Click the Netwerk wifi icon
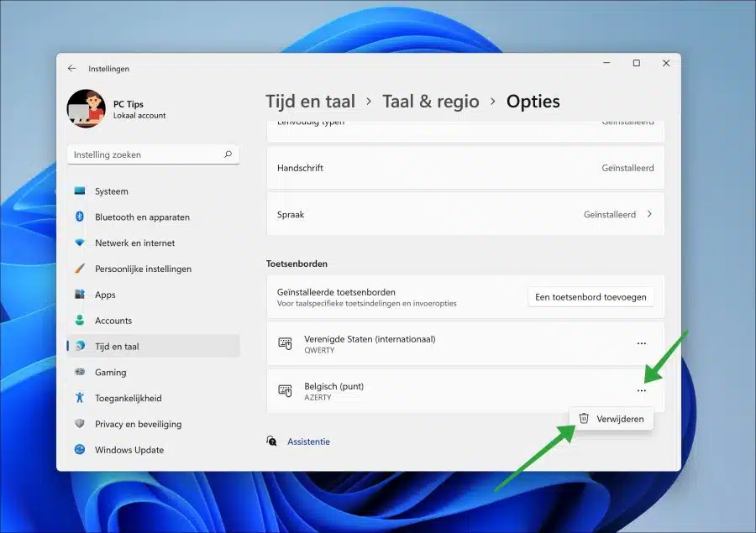Image resolution: width=756 pixels, height=533 pixels. 80,243
